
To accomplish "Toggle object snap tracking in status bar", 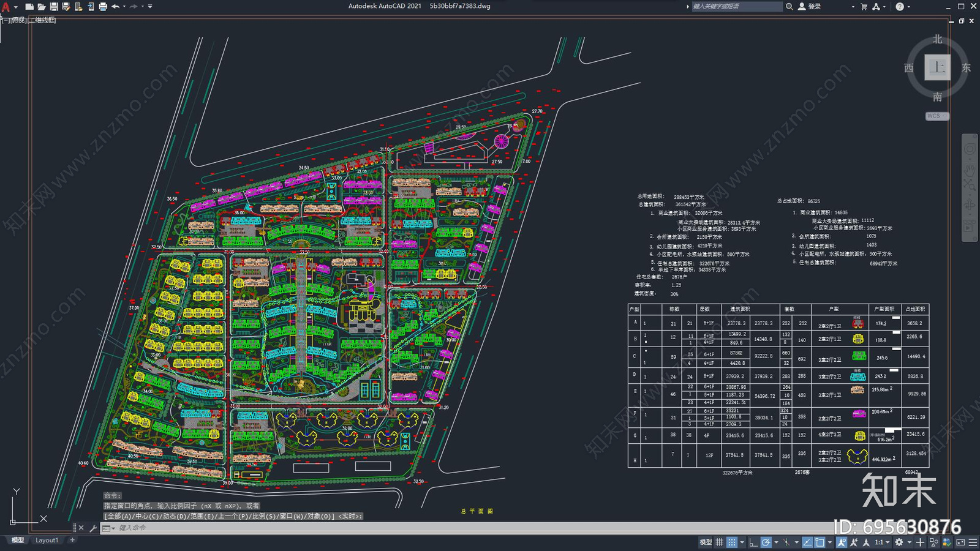I will point(807,542).
